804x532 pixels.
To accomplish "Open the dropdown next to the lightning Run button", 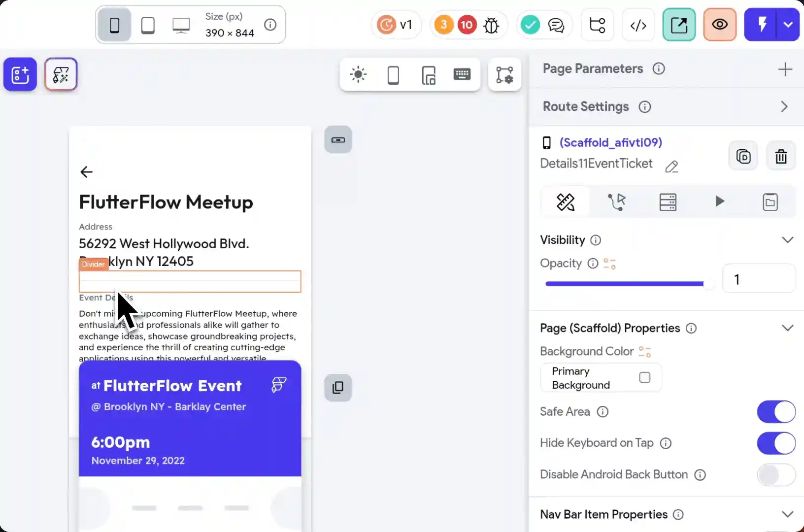I will click(788, 25).
